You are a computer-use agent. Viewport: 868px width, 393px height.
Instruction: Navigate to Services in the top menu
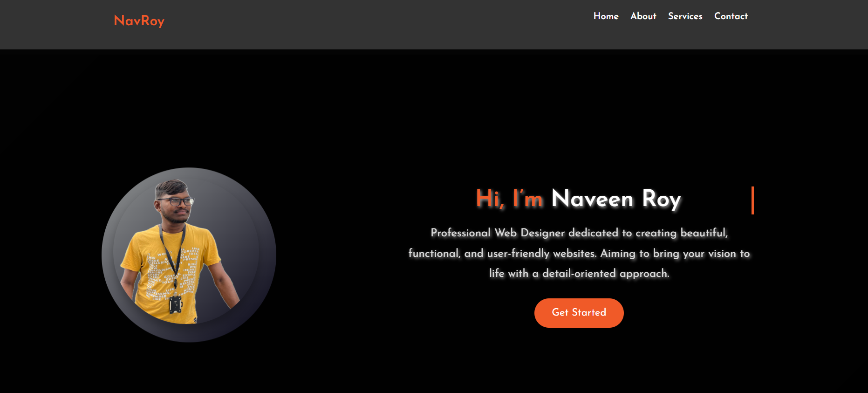[685, 16]
